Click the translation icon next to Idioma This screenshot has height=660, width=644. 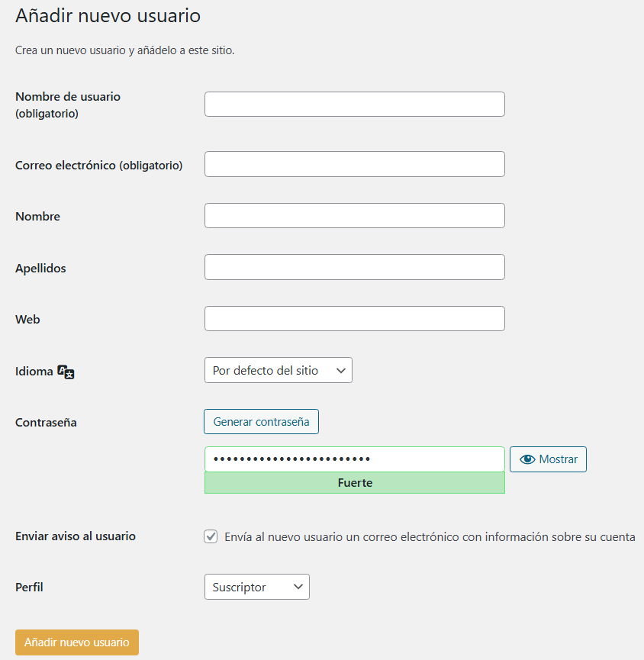(x=66, y=372)
